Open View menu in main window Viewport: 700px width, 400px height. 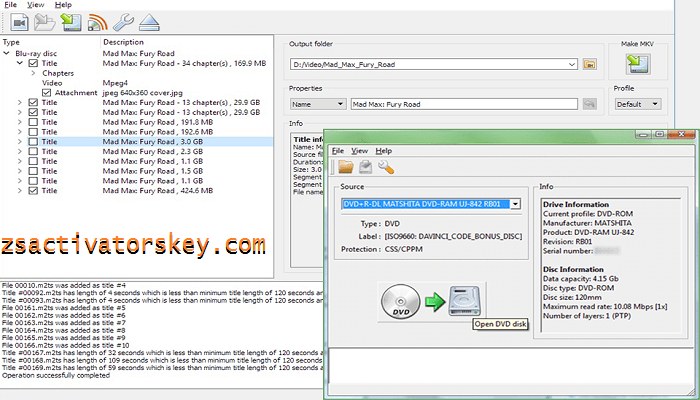click(35, 5)
